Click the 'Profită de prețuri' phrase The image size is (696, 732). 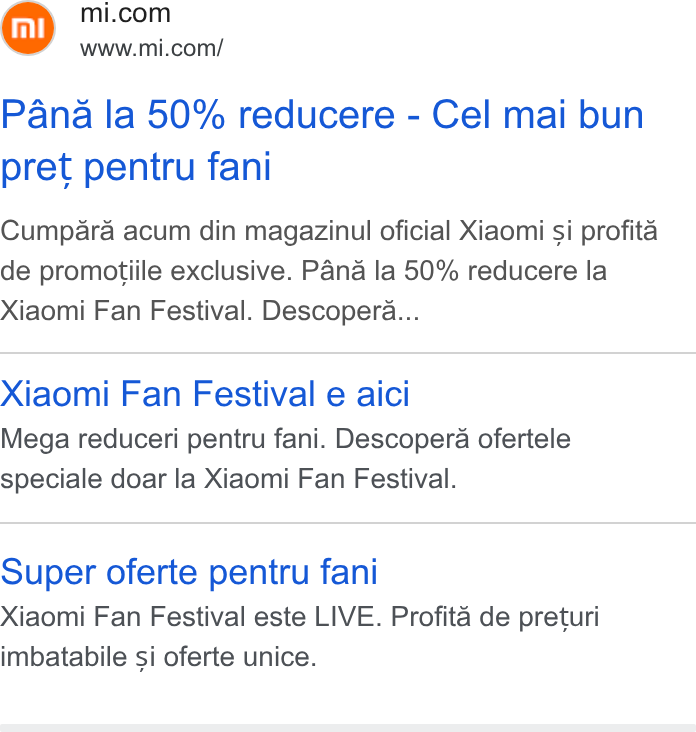pos(495,618)
